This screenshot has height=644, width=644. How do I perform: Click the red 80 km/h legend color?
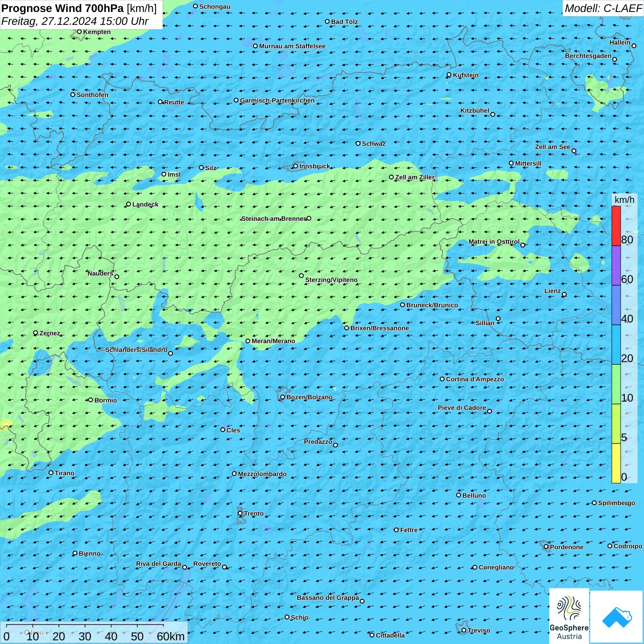click(x=616, y=225)
